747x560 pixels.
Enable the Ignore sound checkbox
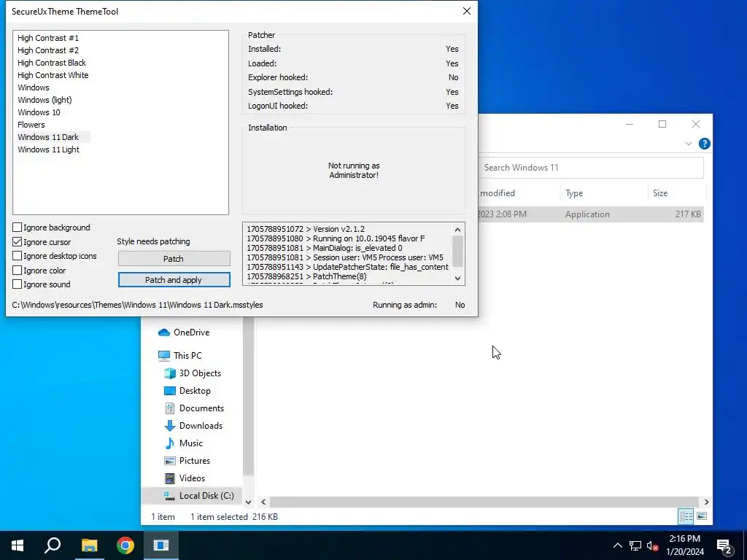pos(18,284)
